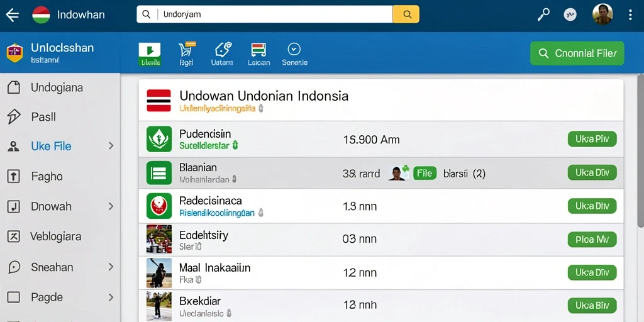Click the small avatar in Blaanian row
Screen dimensions: 644x322
point(398,174)
